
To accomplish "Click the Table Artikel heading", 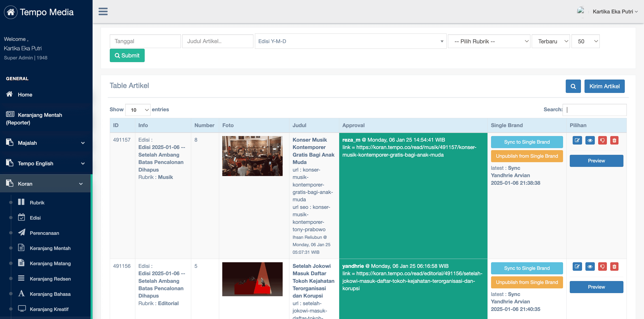I will pos(129,85).
